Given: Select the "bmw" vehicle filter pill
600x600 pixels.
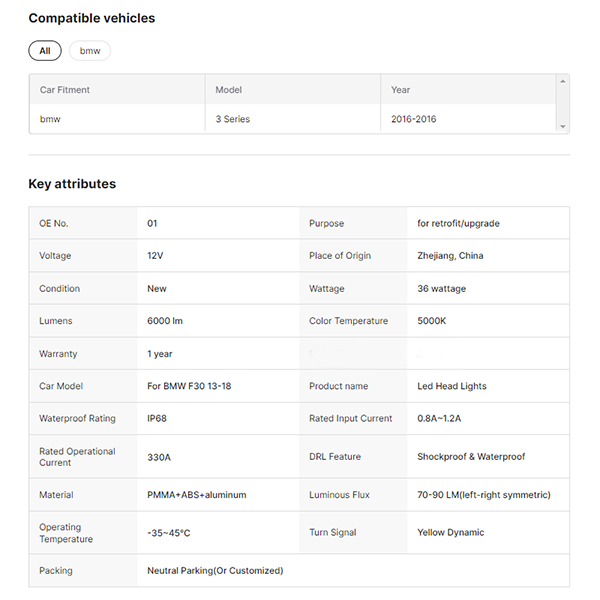Looking at the screenshot, I should point(90,51).
